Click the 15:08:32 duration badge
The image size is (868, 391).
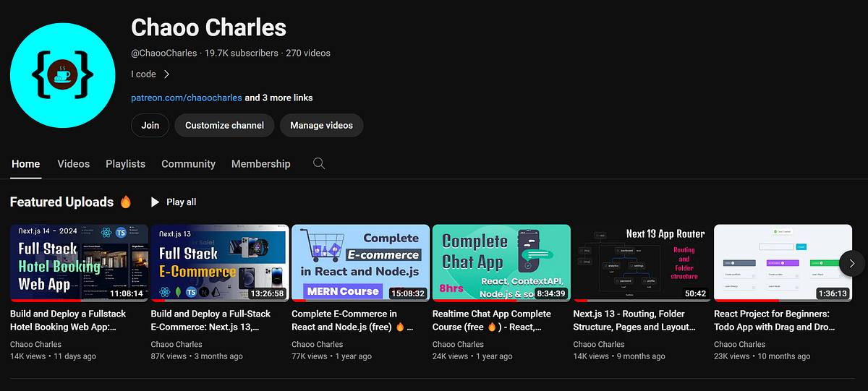coord(407,293)
